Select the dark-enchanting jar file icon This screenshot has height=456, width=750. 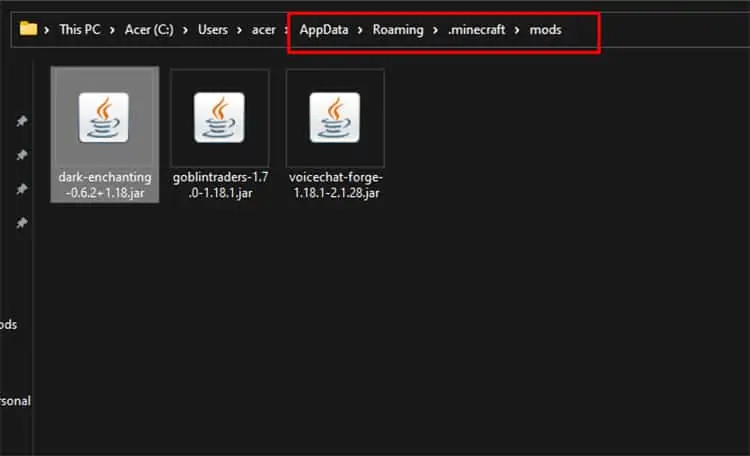(104, 118)
